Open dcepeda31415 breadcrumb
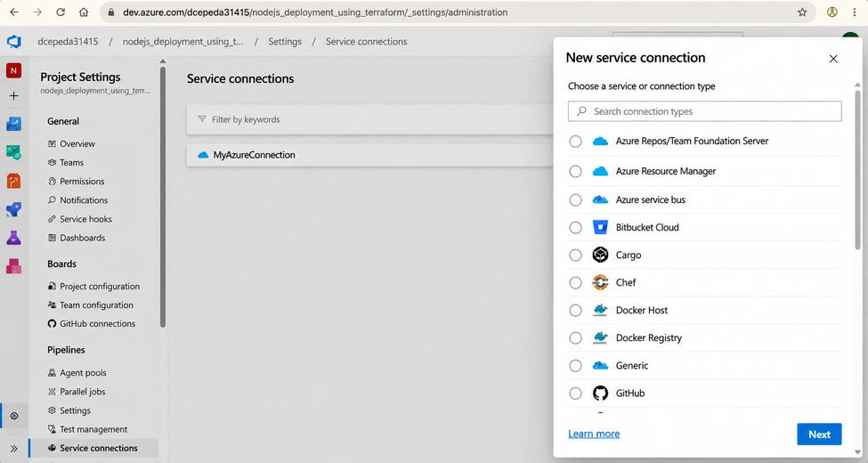The width and height of the screenshot is (868, 463). point(68,42)
